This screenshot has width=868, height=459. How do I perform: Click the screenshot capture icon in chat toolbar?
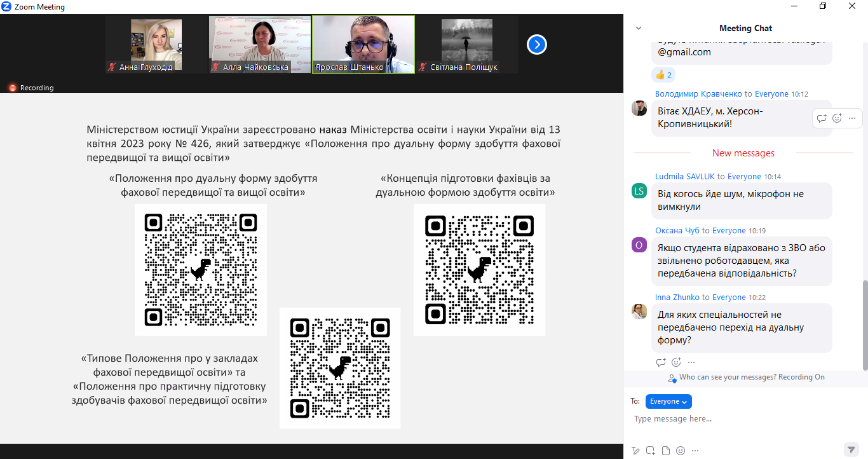pyautogui.click(x=651, y=451)
